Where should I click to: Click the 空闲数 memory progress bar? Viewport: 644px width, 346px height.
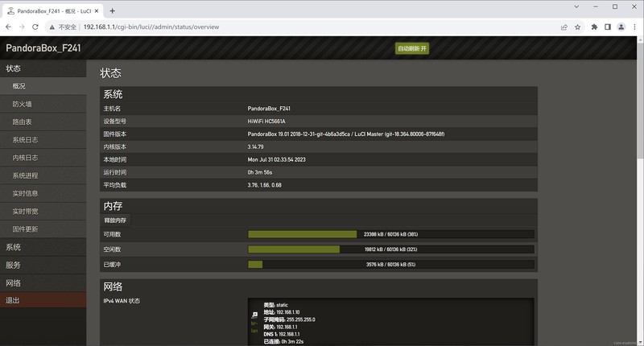[390, 249]
